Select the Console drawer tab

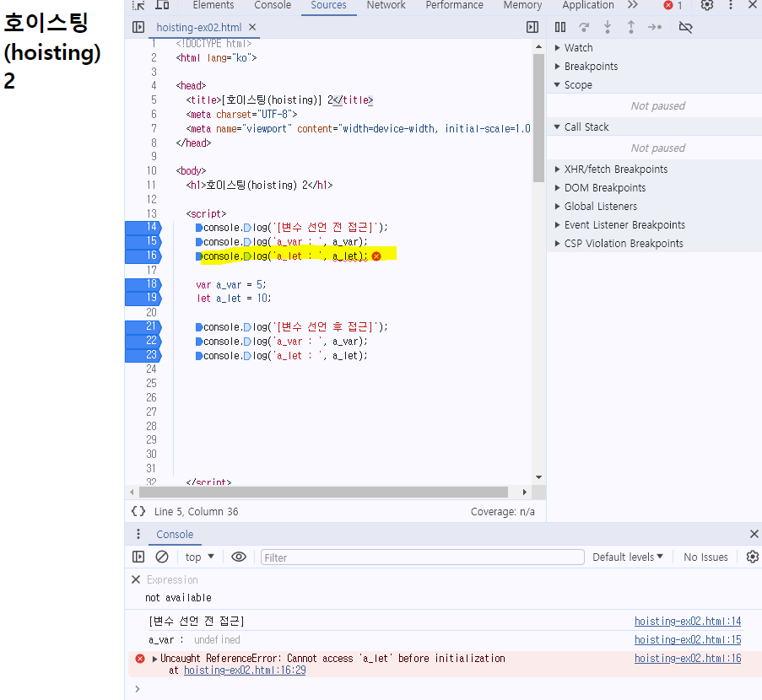[x=175, y=534]
